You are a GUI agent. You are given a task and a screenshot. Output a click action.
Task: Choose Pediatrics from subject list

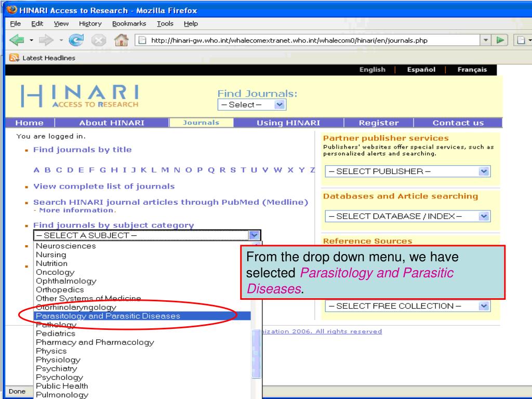pos(142,334)
